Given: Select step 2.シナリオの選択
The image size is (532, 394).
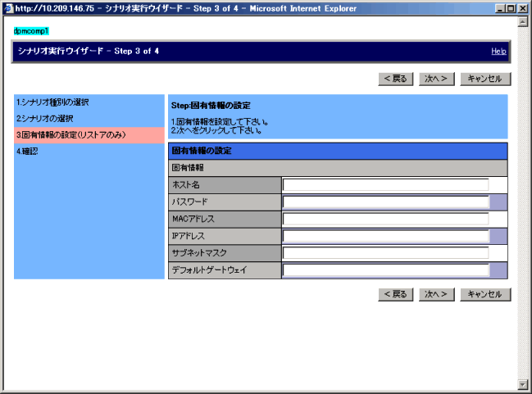Looking at the screenshot, I should [x=89, y=119].
